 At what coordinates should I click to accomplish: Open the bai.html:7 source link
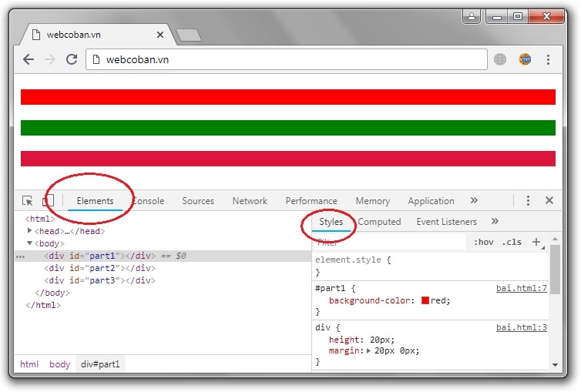coord(521,288)
